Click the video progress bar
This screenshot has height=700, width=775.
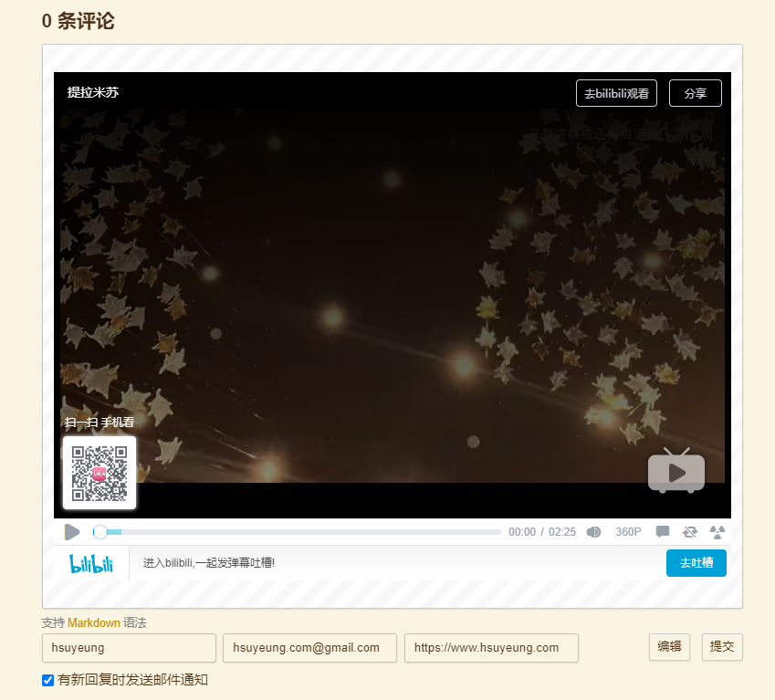(297, 532)
